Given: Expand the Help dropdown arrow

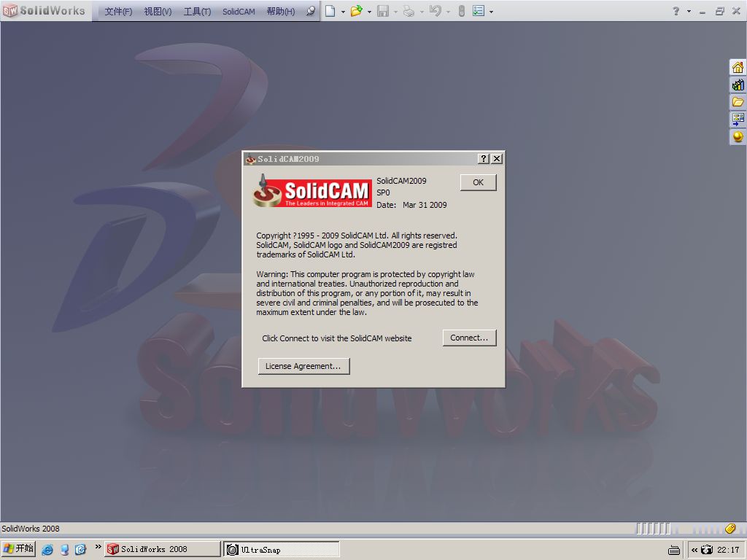Looking at the screenshot, I should [689, 12].
